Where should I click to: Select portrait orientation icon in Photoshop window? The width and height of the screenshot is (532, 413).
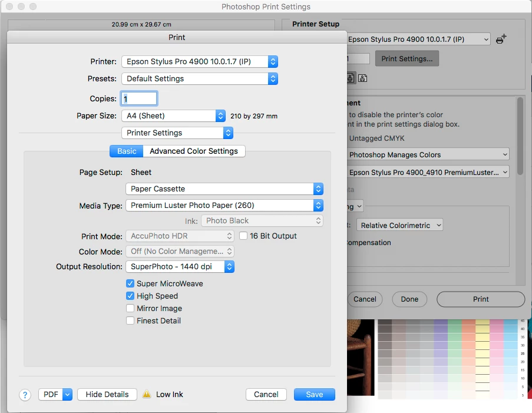351,78
